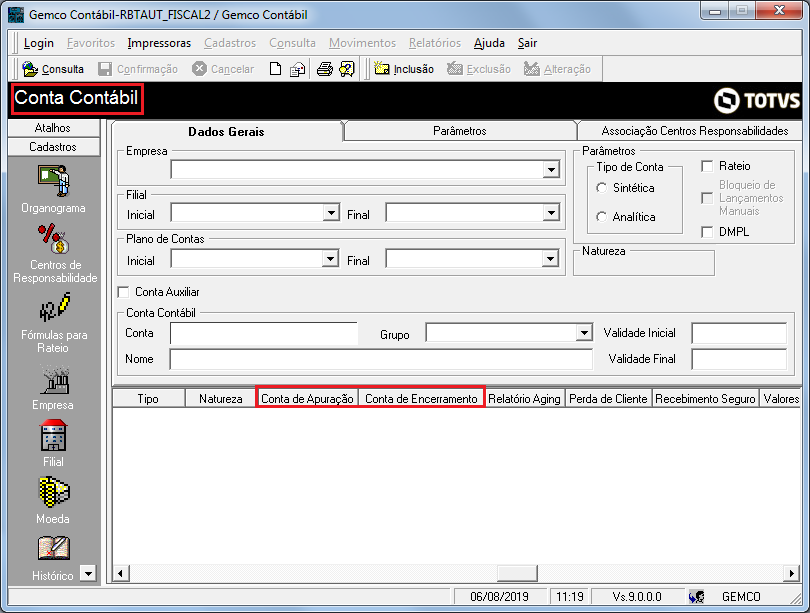Click the Atalhos sidebar button
Viewport: 810px width, 613px height.
pyautogui.click(x=54, y=128)
